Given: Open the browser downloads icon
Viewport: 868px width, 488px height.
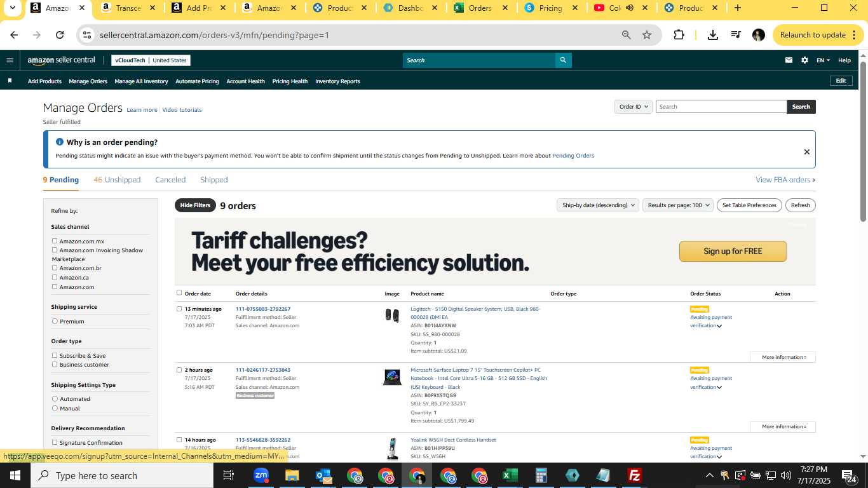Looking at the screenshot, I should (712, 35).
